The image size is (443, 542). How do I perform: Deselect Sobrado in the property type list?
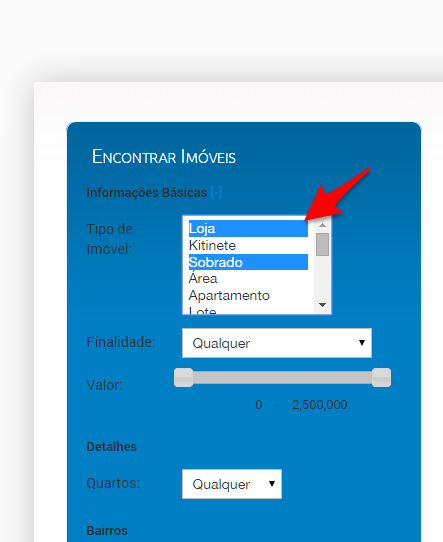click(x=248, y=262)
